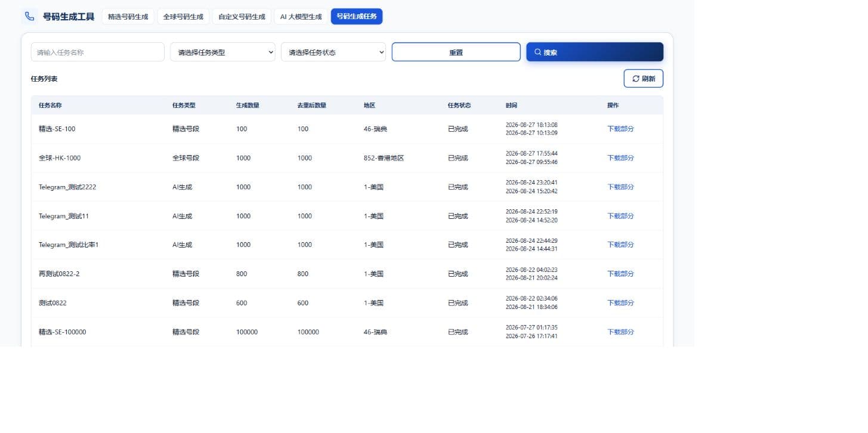
Task: Click the 地区 column header
Action: coord(370,105)
